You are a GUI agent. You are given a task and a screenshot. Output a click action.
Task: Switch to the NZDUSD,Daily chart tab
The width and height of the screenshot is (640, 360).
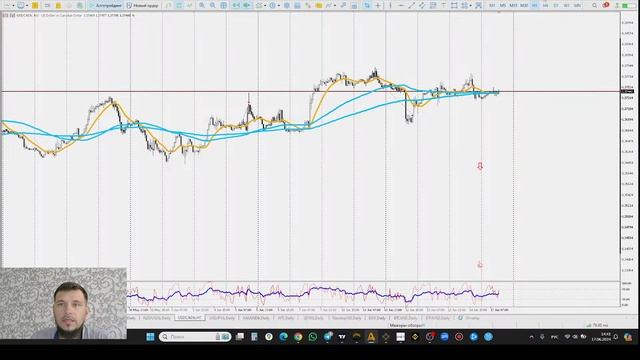click(157, 318)
